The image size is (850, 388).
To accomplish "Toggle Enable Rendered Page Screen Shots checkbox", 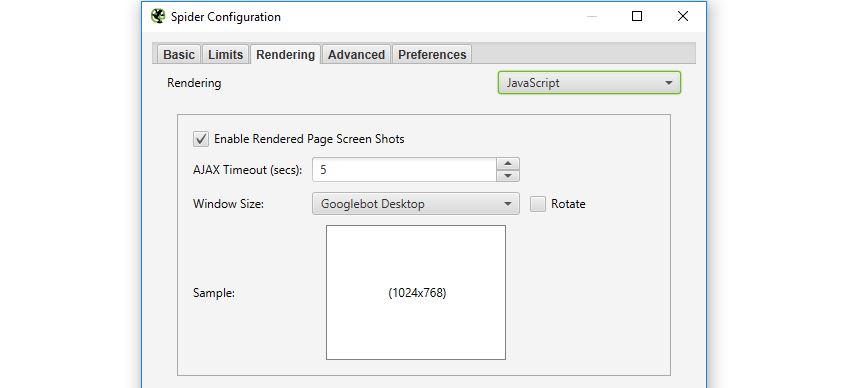I will [201, 139].
